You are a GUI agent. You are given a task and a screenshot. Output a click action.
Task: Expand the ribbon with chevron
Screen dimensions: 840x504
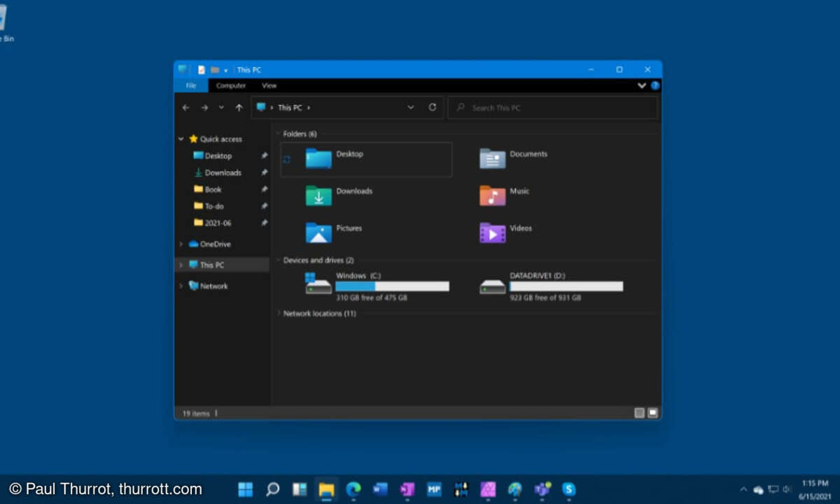[642, 85]
